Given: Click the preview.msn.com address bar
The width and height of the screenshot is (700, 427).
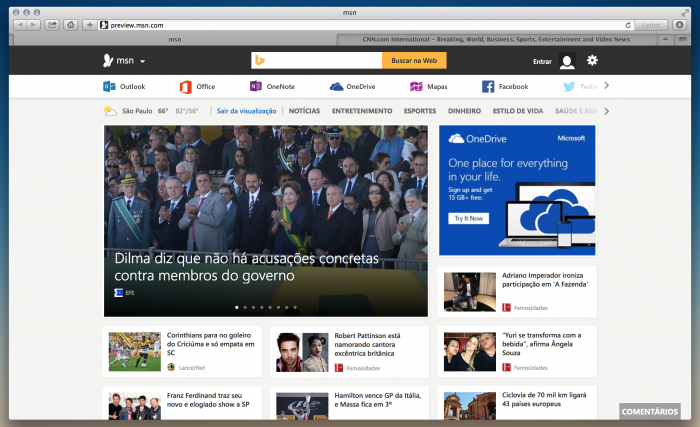Looking at the screenshot, I should point(366,25).
